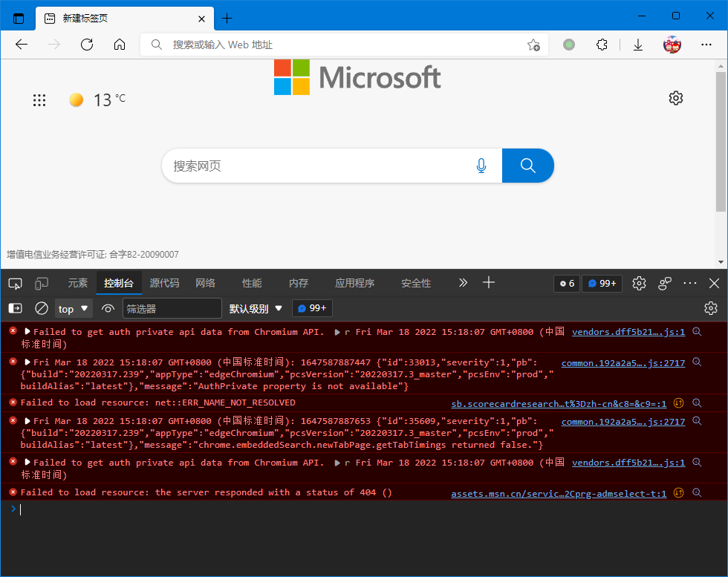Clear the console output
The width and height of the screenshot is (728, 577).
(x=42, y=308)
